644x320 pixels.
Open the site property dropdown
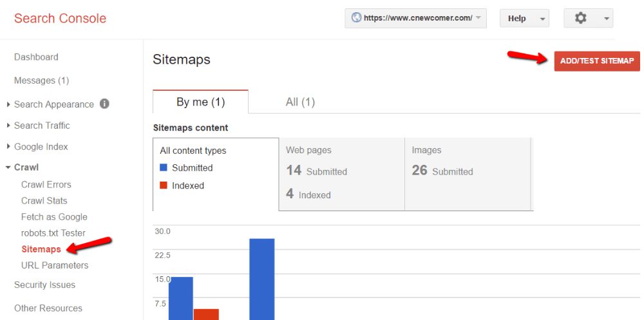415,19
